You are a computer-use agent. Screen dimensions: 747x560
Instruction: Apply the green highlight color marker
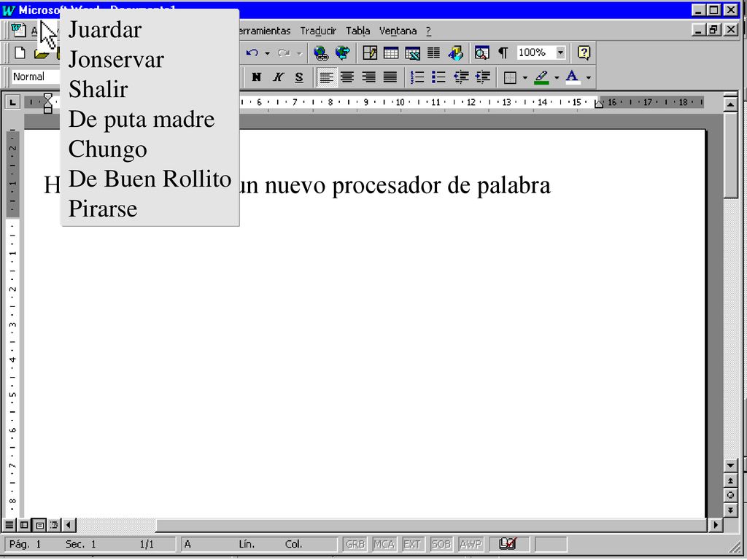tap(542, 77)
